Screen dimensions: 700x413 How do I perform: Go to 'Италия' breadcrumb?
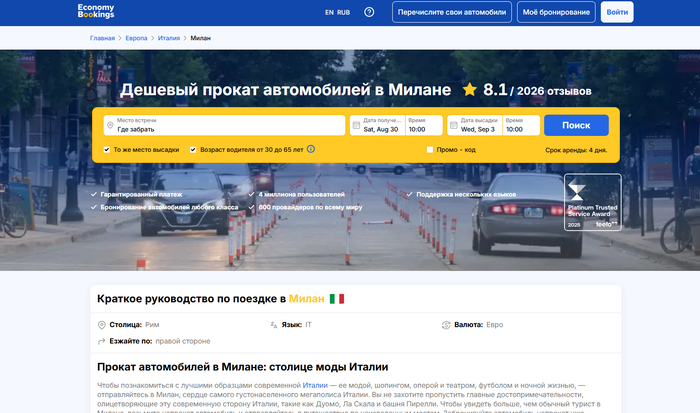pyautogui.click(x=169, y=38)
